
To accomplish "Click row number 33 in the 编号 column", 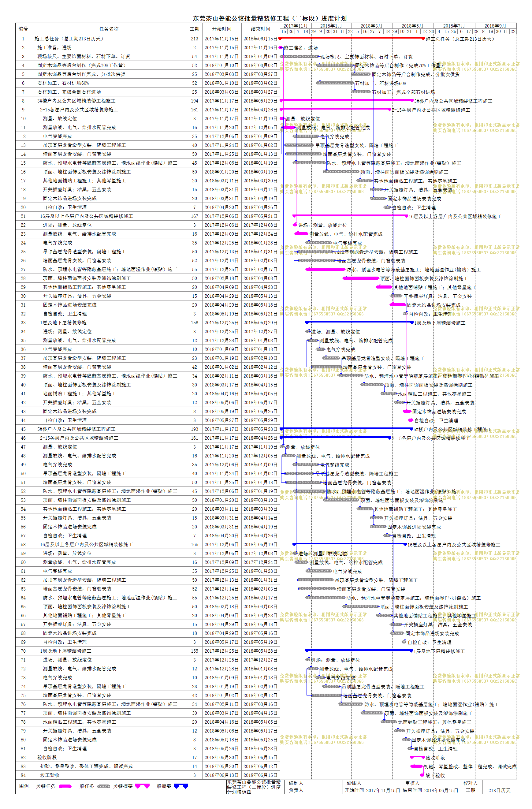I will [x=23, y=322].
